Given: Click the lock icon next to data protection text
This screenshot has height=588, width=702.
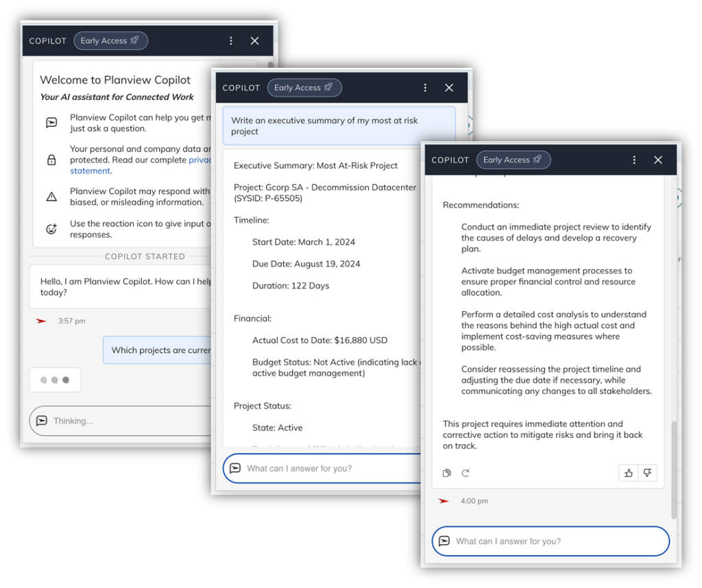Looking at the screenshot, I should [51, 160].
